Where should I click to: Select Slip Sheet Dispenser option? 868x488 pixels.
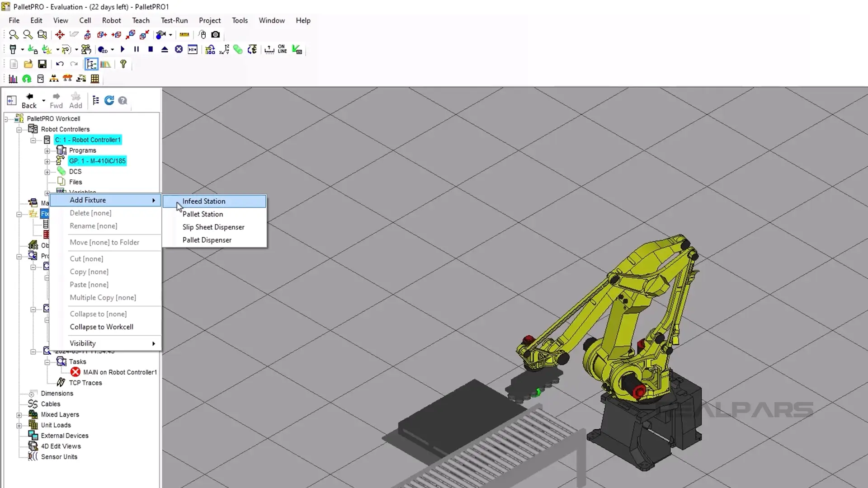(x=214, y=227)
